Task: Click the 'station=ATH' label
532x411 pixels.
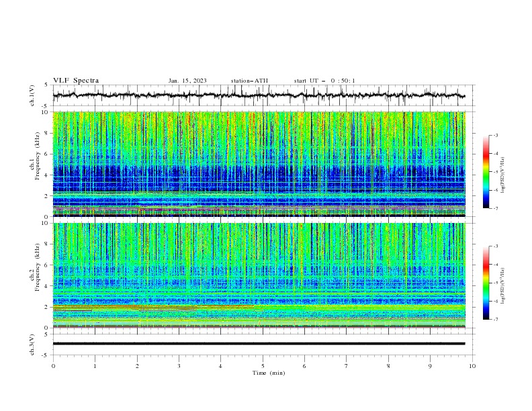Action: coord(249,81)
